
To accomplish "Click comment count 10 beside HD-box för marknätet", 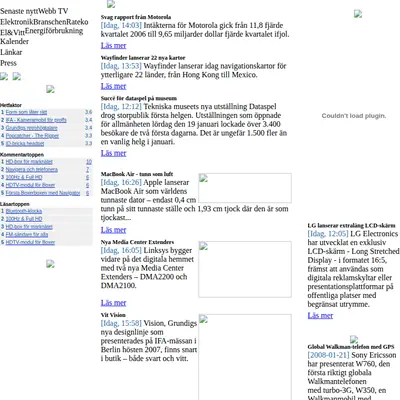I will tap(89, 162).
